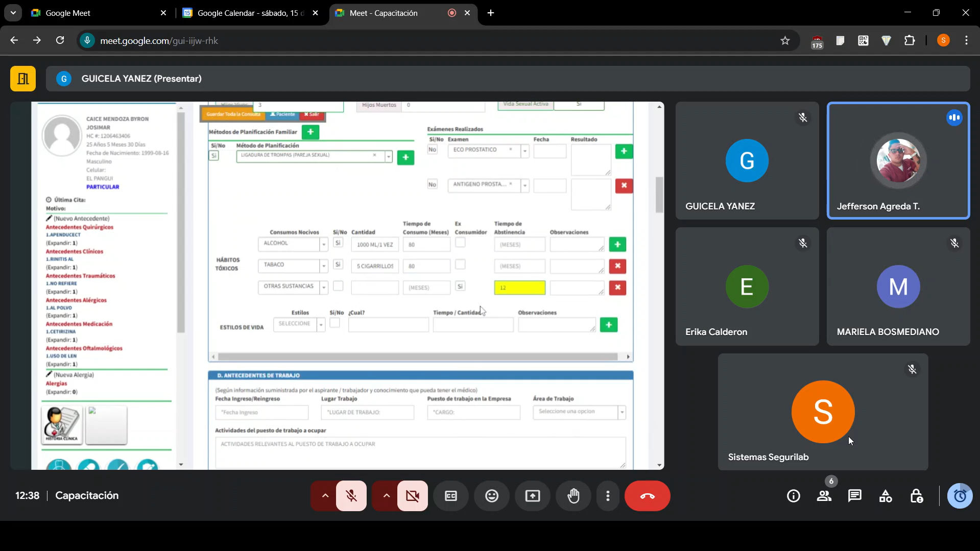
Task: Open browser extensions menu
Action: (x=910, y=40)
